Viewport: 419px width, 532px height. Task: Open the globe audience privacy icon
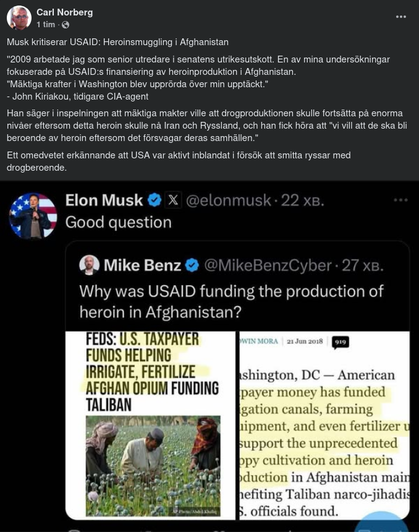tap(65, 25)
